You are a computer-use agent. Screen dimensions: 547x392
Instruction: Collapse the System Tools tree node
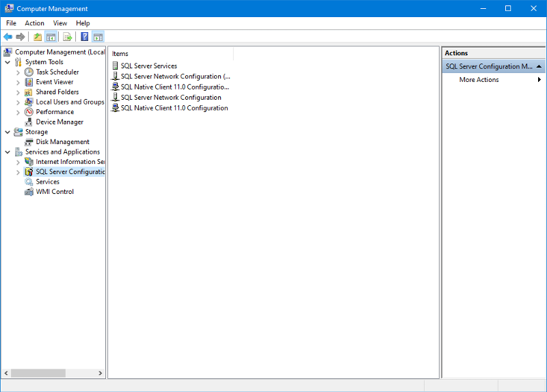[8, 62]
